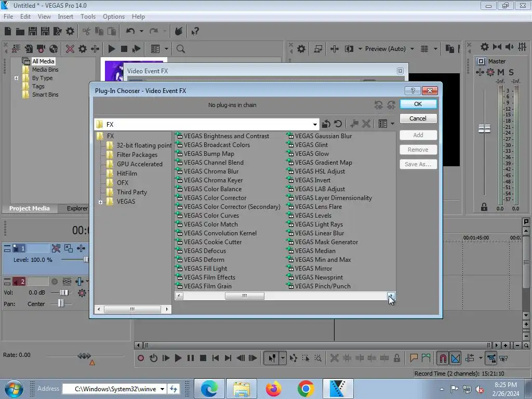Adjust the Master volume fader
532x399 pixels.
tap(484, 129)
